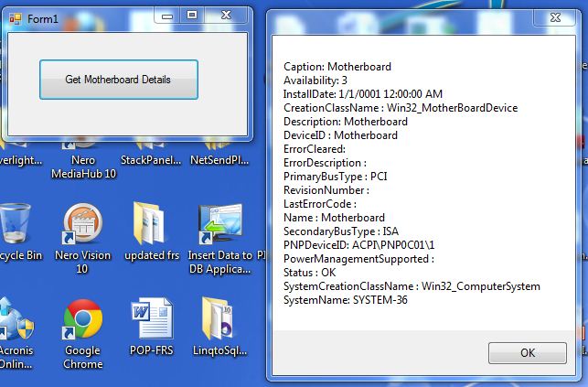Click the PNPDeviceID ACPI\PNP0C01\1 line
Image resolution: width=588 pixels, height=387 pixels.
click(358, 245)
